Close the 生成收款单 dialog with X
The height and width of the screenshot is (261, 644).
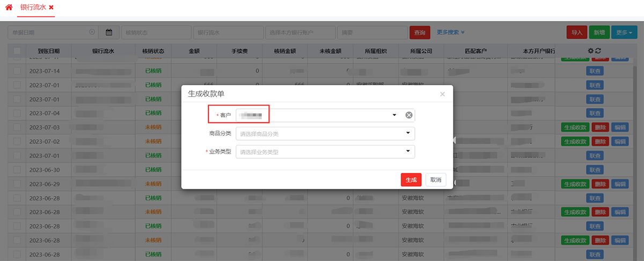(x=442, y=94)
